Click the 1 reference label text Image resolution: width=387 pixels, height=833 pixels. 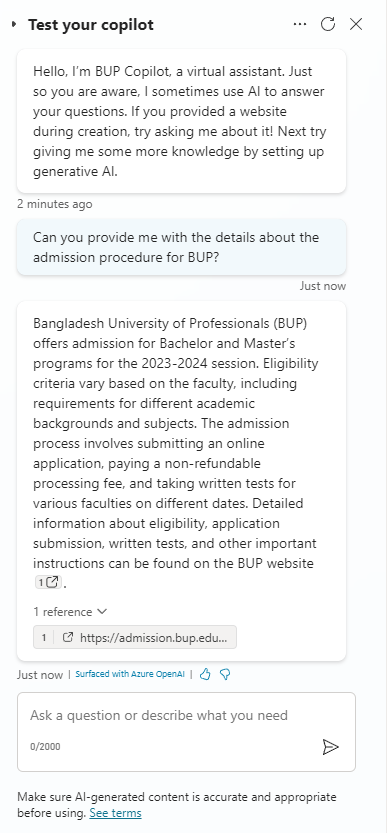[63, 612]
